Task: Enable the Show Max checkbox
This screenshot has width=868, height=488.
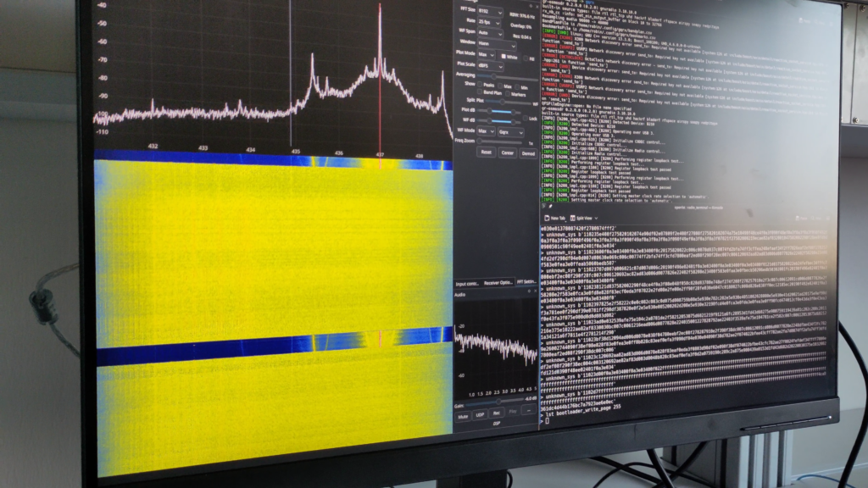Action: tap(500, 86)
